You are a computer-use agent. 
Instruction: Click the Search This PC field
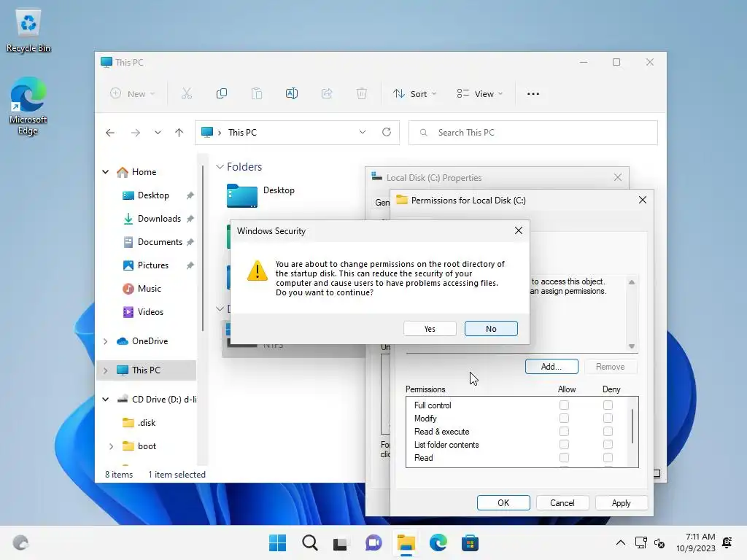click(533, 133)
